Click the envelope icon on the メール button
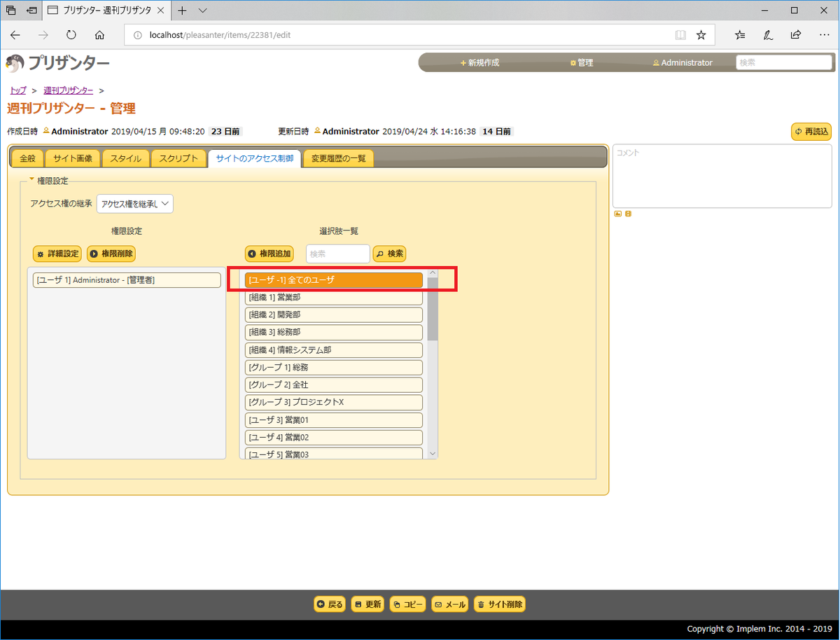 click(438, 604)
